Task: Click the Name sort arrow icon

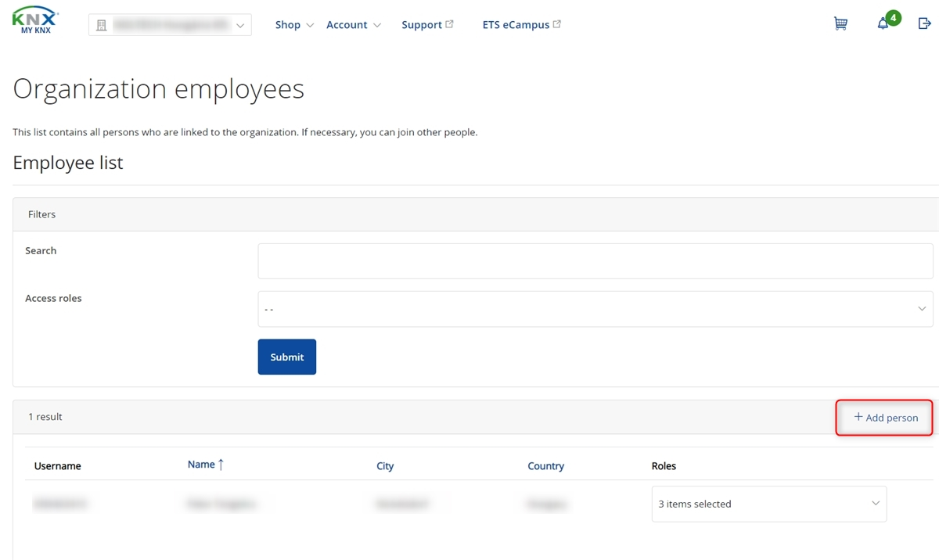Action: (221, 465)
